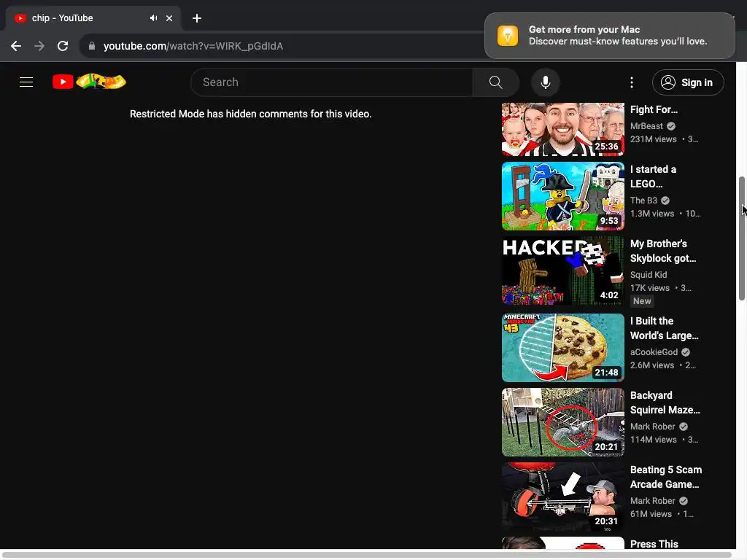This screenshot has height=560, width=747.
Task: Reload the page
Action: point(63,46)
